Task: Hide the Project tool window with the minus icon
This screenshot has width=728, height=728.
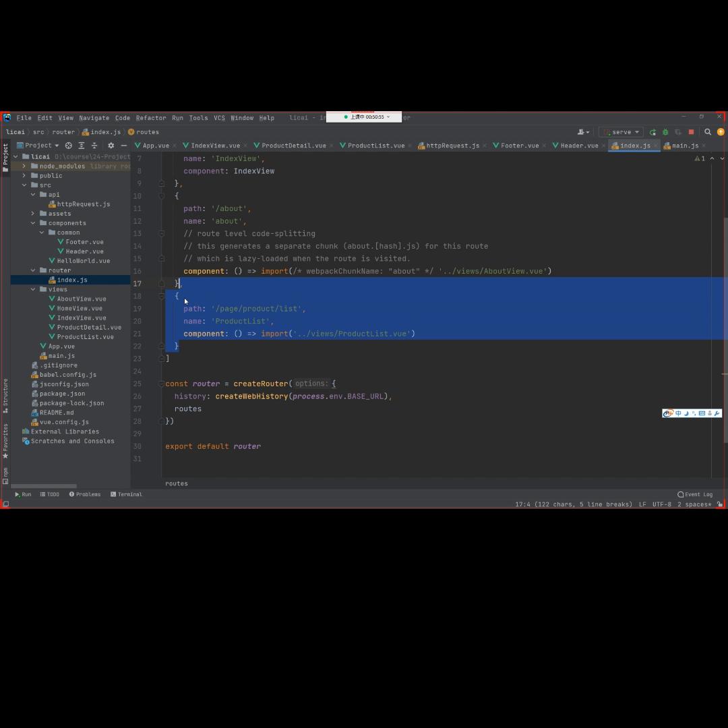Action: point(123,146)
